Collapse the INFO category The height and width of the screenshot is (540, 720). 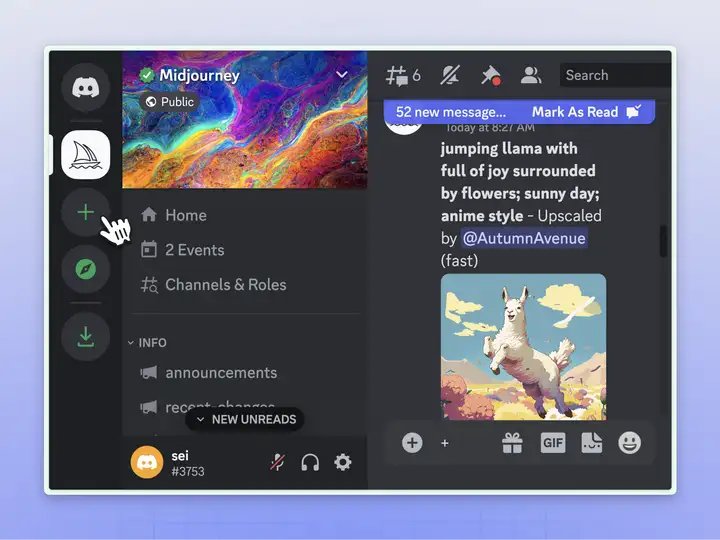point(147,343)
